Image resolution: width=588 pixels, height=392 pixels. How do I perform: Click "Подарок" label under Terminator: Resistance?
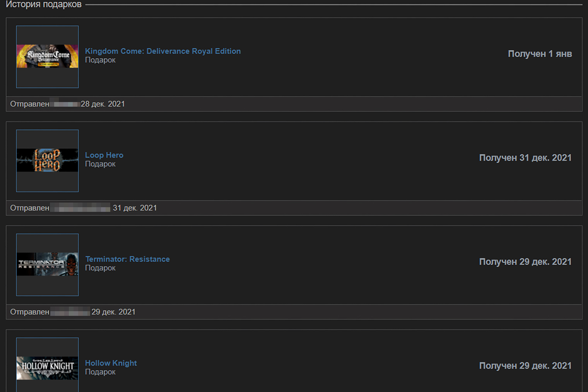[x=100, y=268]
